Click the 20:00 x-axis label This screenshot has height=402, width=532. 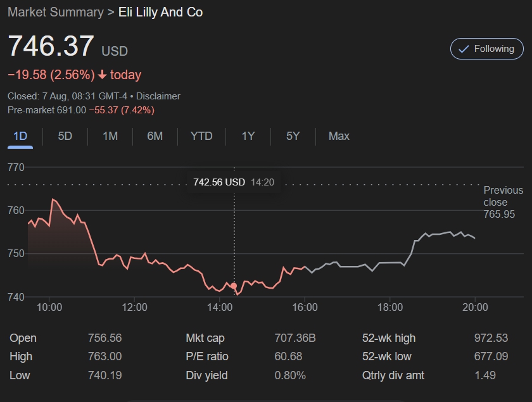475,307
